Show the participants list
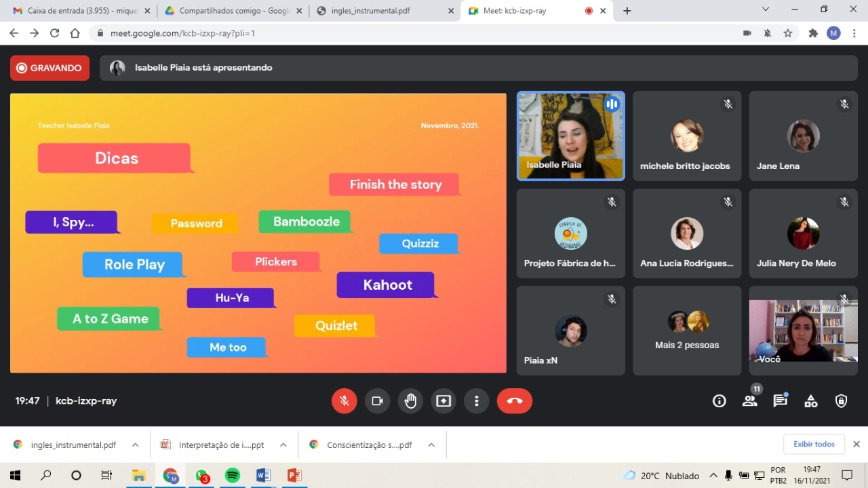The height and width of the screenshot is (488, 868). pyautogui.click(x=749, y=401)
